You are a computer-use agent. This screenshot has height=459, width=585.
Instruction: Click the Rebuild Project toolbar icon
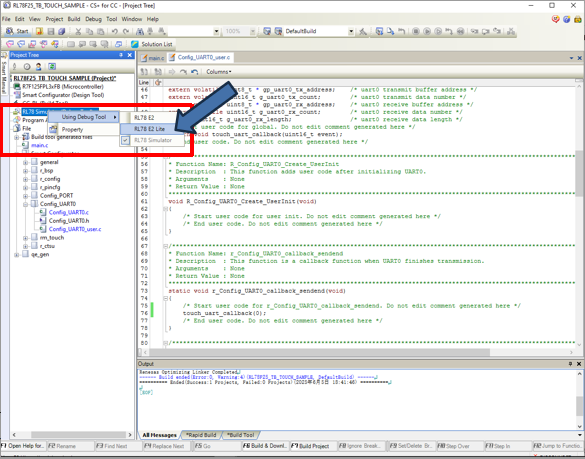click(x=278, y=31)
